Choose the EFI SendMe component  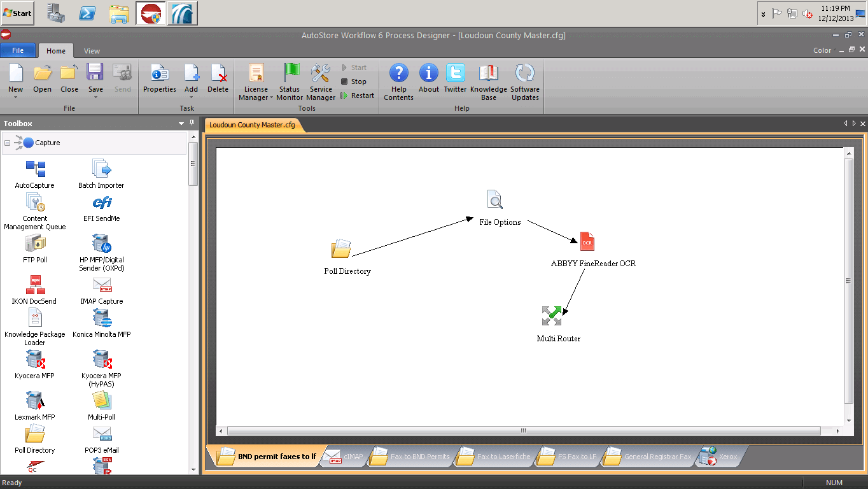tap(102, 208)
